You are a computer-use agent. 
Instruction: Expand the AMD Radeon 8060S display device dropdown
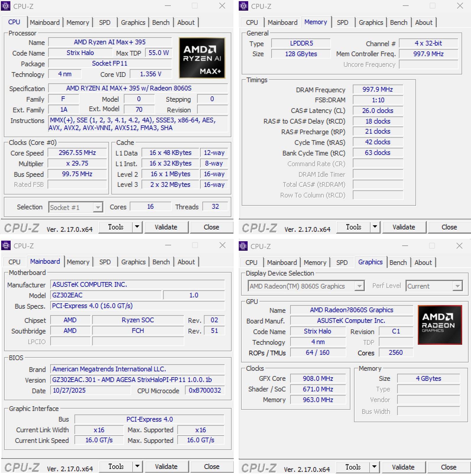click(x=360, y=286)
